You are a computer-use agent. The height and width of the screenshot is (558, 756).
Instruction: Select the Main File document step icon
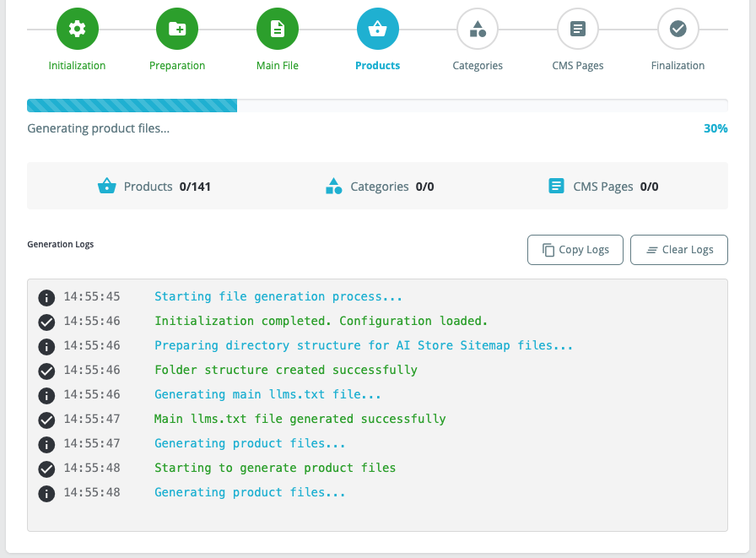pos(278,29)
